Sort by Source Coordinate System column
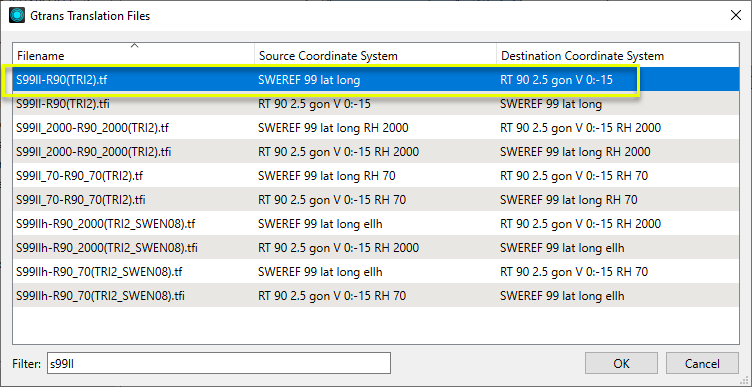Screen dimensions: 752x387 point(376,56)
